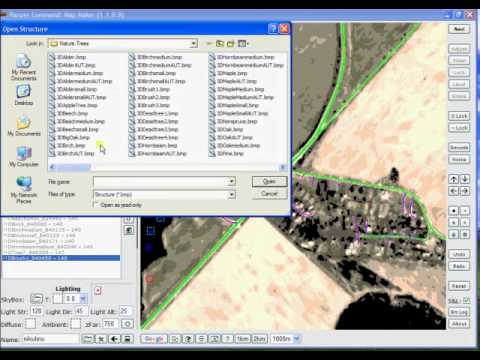Viewport: 480px width, 360px height.
Task: Click the left arrow button in right panel
Action: [x=454, y=191]
